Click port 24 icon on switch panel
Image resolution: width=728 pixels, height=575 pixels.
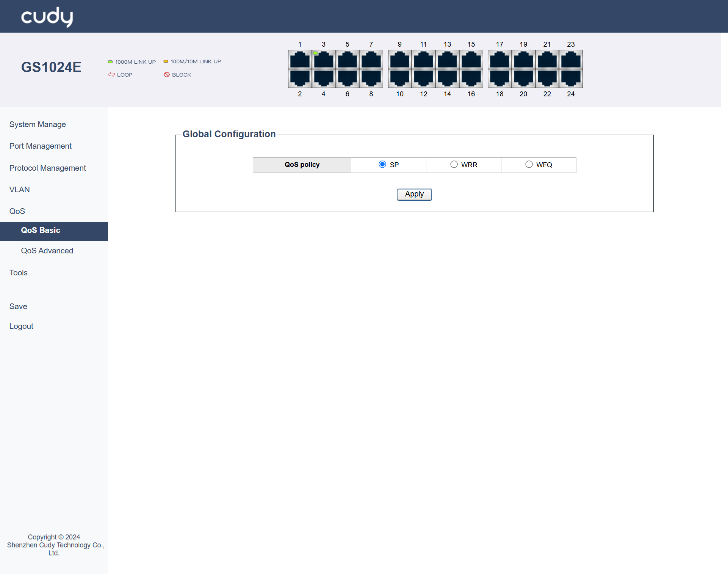(x=571, y=78)
